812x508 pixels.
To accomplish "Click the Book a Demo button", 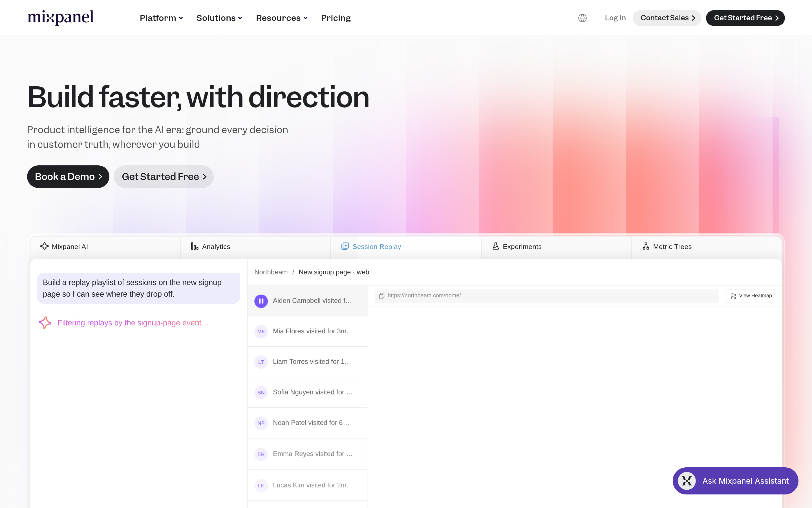I will [x=68, y=176].
